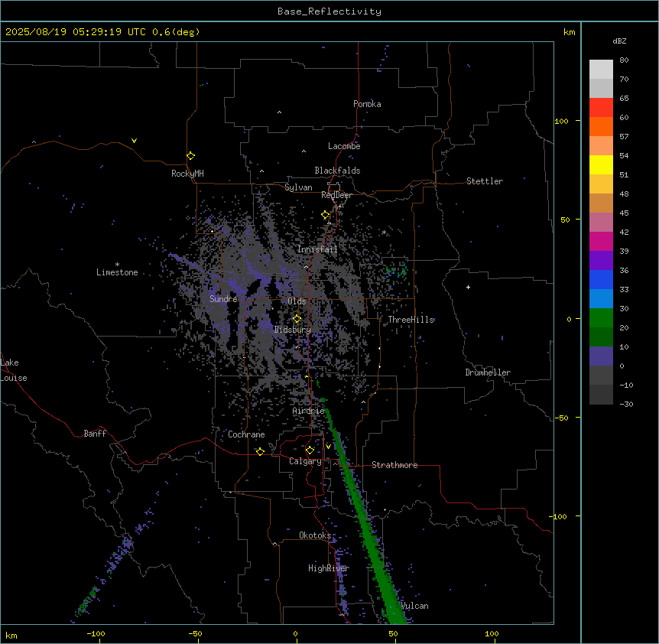Image resolution: width=659 pixels, height=644 pixels.
Task: Select the slate blue 0-10 dBZ swatch
Action: point(601,356)
